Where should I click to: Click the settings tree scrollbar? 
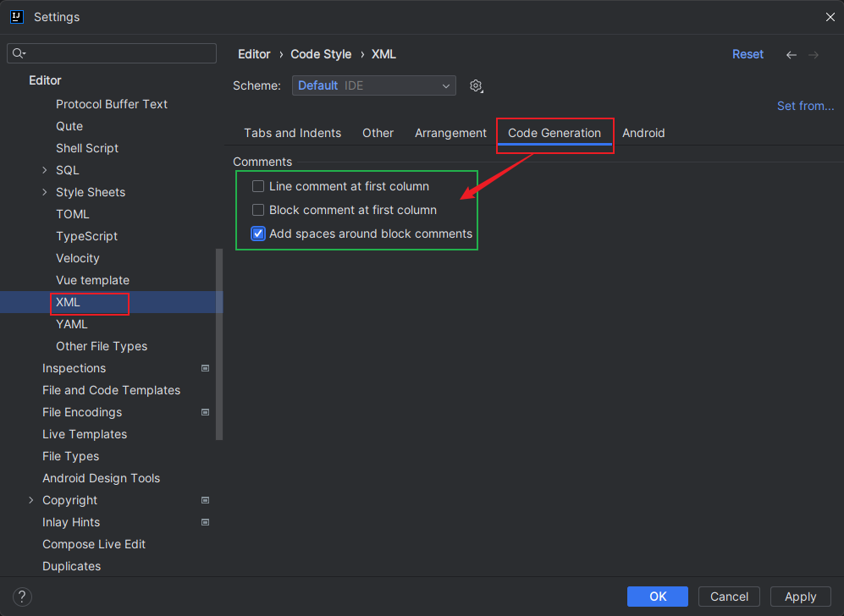pos(219,344)
